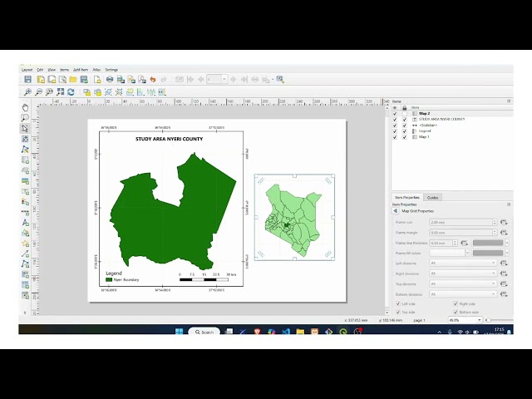Click the Frame margin input field
Viewport: 532px width, 399px height.
point(461,233)
